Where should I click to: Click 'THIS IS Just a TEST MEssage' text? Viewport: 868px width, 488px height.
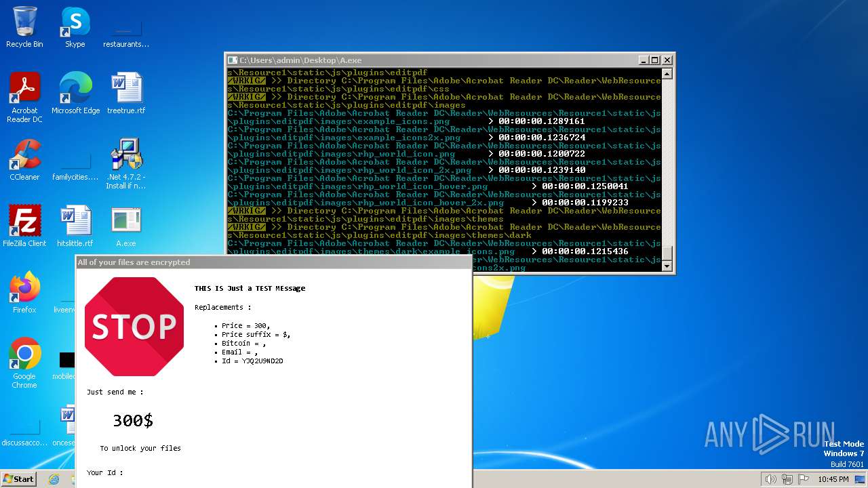click(250, 288)
